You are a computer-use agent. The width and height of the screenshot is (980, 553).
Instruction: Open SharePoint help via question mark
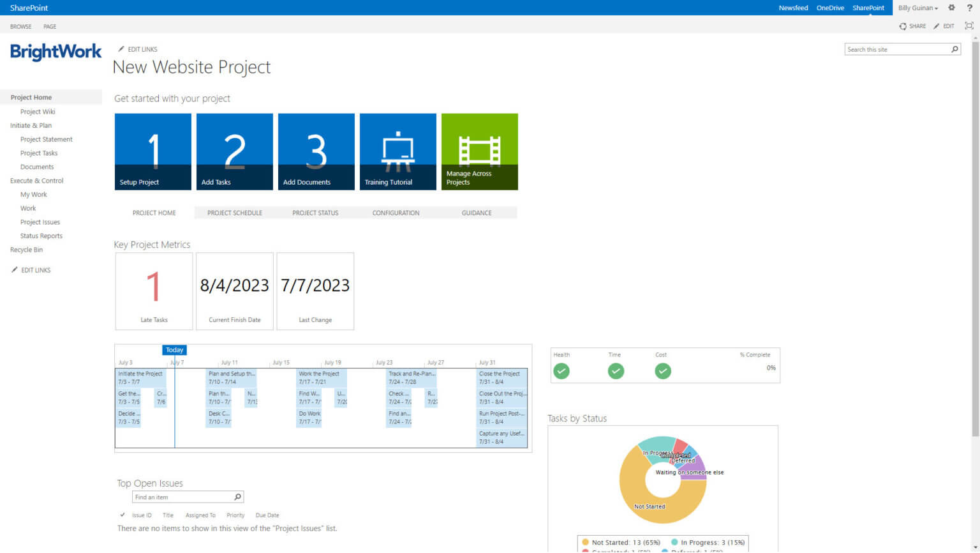coord(969,8)
